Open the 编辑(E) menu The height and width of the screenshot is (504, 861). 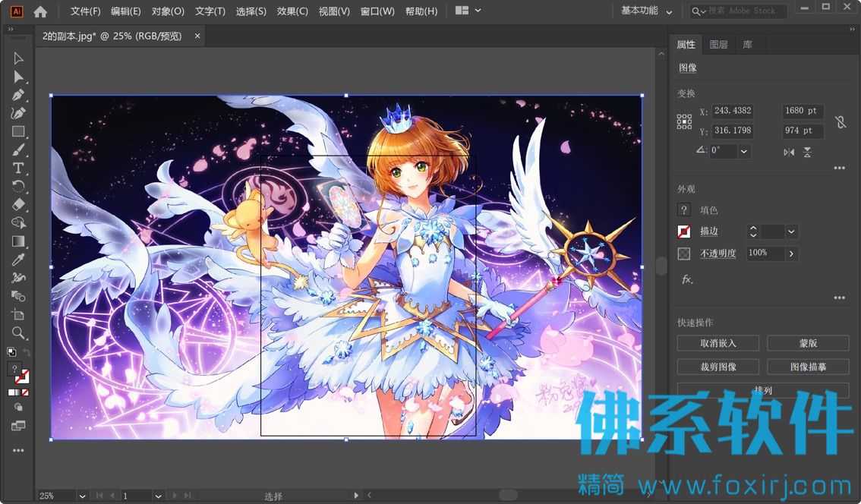[126, 11]
